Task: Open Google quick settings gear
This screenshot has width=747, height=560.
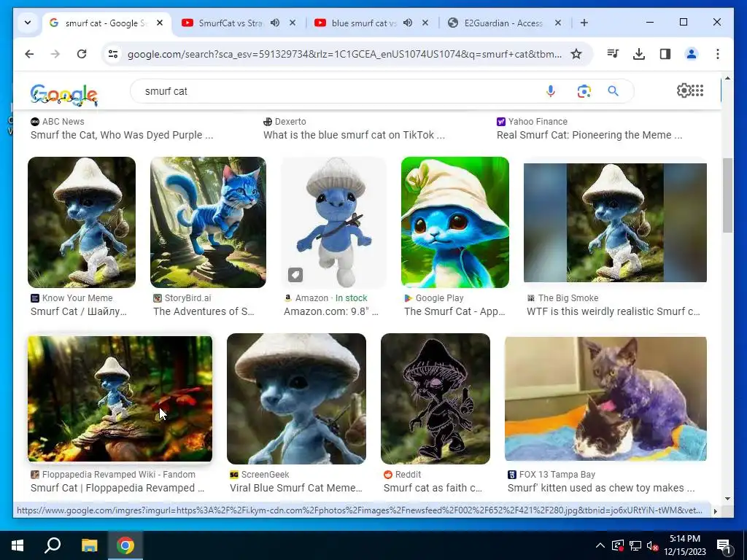Action: [x=684, y=90]
